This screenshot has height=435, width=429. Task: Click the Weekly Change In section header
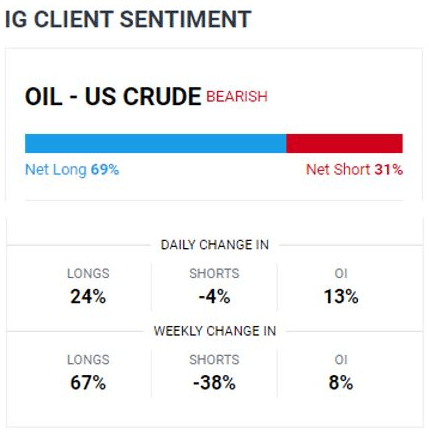(215, 331)
